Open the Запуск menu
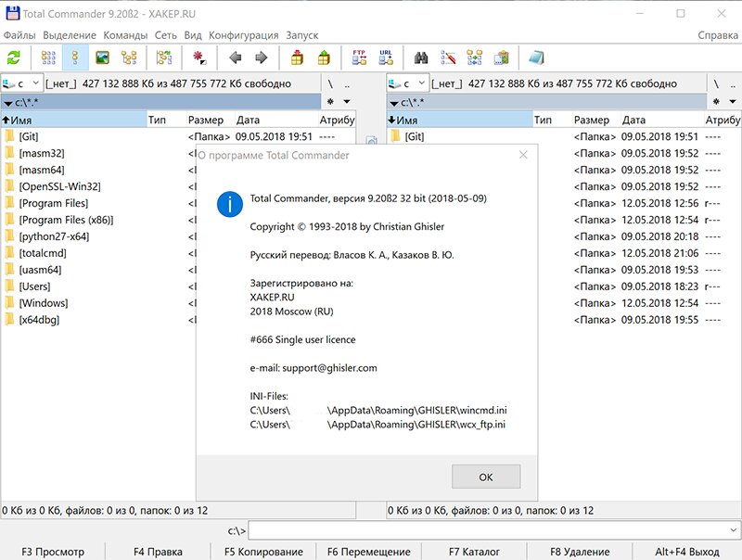The image size is (742, 560). (x=302, y=35)
